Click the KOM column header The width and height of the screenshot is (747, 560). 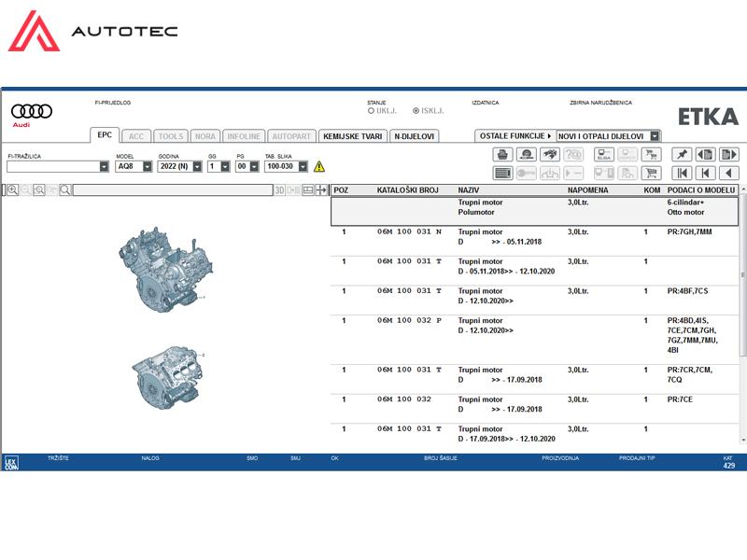tap(652, 190)
